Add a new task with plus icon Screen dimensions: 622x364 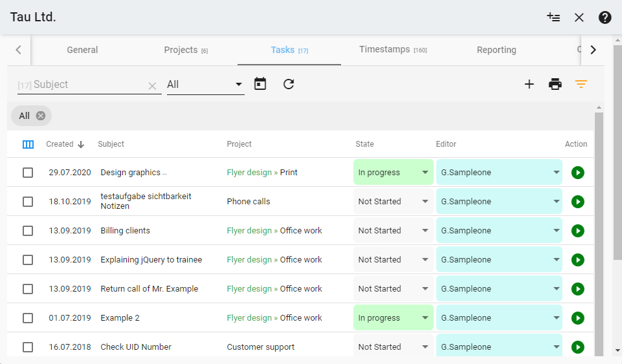pyautogui.click(x=529, y=84)
